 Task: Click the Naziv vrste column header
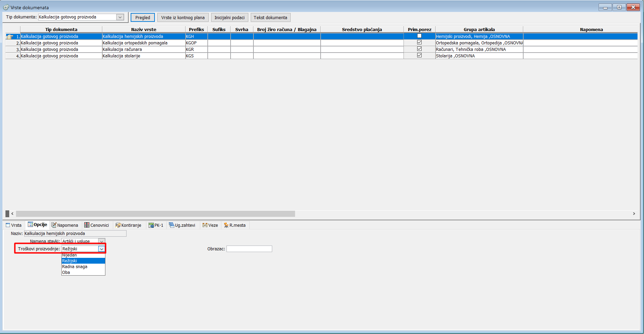[144, 29]
